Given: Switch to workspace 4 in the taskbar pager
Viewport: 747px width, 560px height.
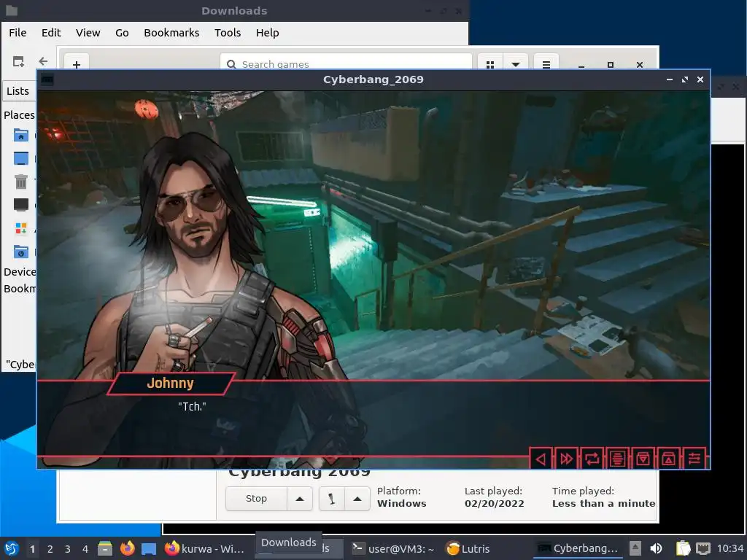Looking at the screenshot, I should 85,549.
